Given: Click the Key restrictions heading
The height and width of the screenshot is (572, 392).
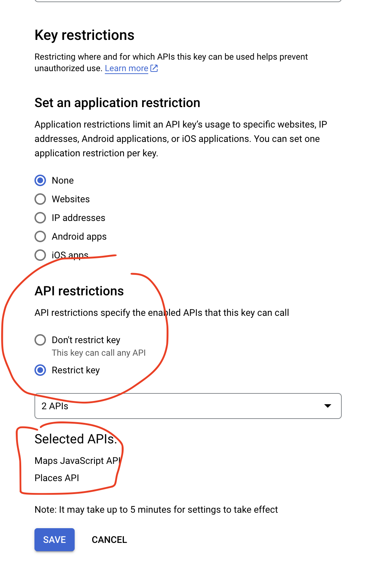Looking at the screenshot, I should 84,35.
